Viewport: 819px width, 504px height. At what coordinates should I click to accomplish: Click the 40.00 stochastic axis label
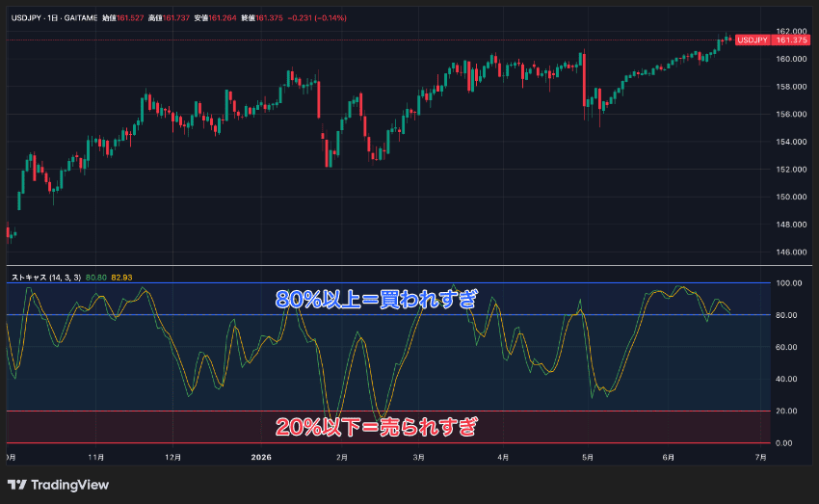[786, 379]
